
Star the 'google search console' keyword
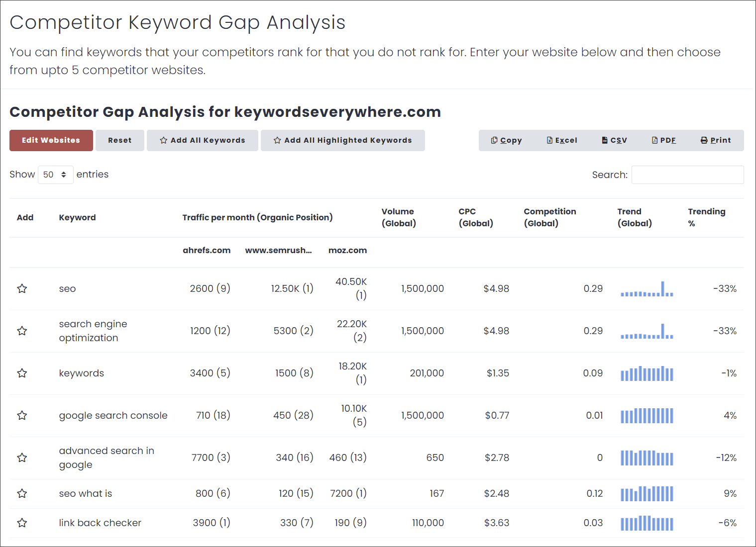[x=22, y=415]
